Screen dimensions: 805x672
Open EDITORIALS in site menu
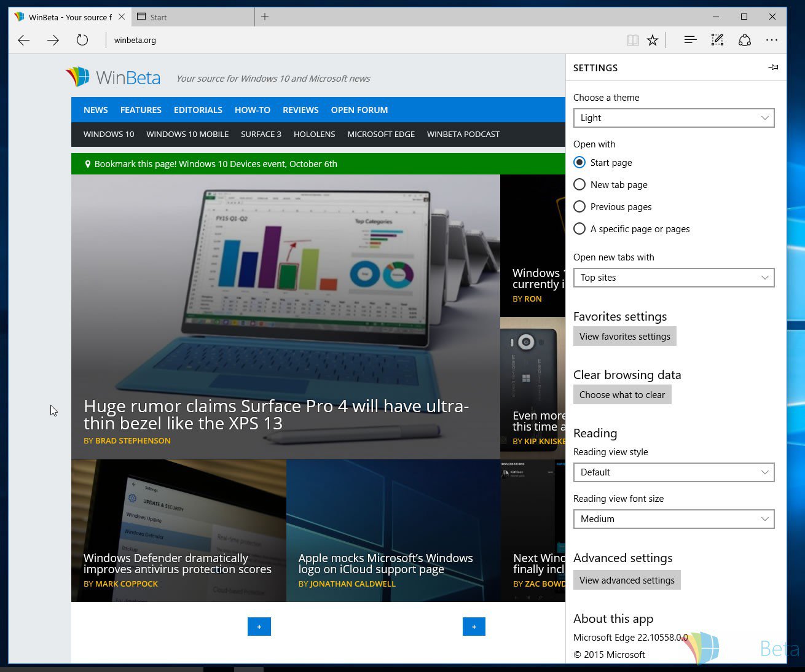click(x=198, y=110)
